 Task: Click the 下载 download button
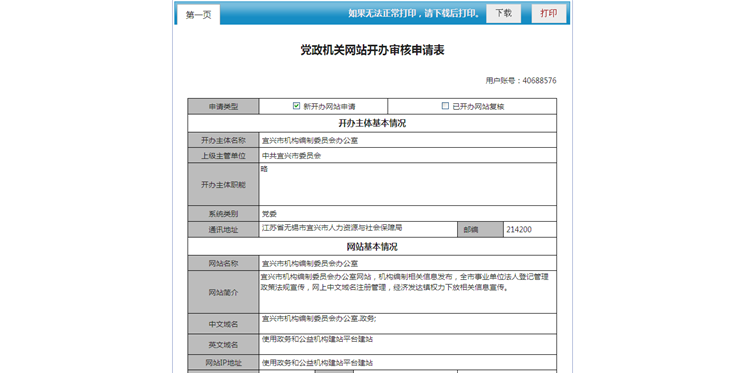pos(503,13)
